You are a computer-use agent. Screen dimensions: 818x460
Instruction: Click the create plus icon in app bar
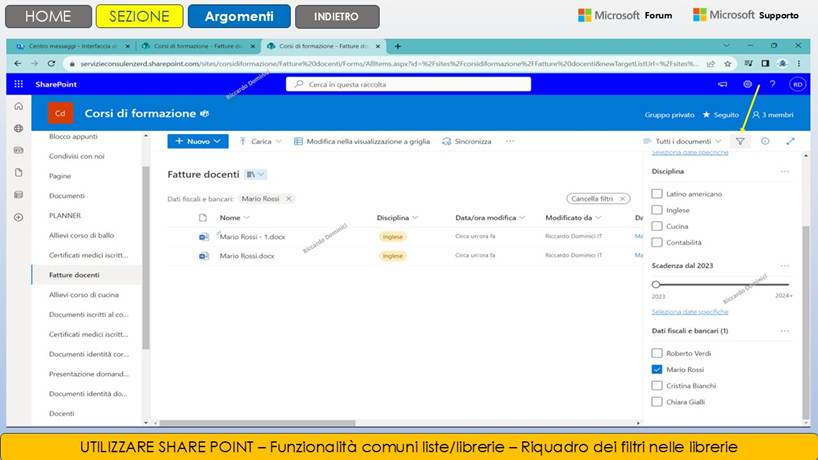click(x=19, y=217)
